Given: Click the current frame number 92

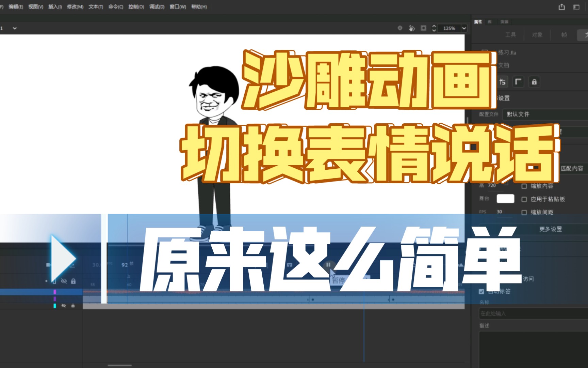Looking at the screenshot, I should [125, 265].
